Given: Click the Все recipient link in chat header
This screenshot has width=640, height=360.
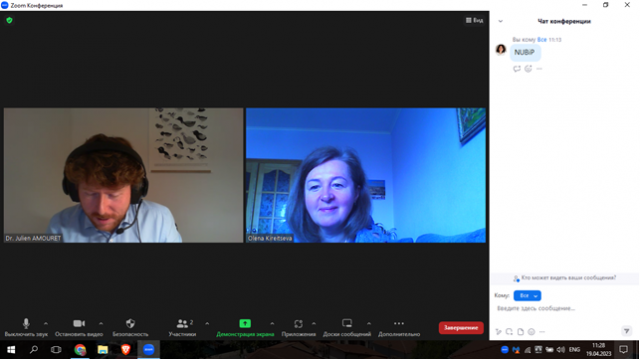Looking at the screenshot, I should coord(542,40).
